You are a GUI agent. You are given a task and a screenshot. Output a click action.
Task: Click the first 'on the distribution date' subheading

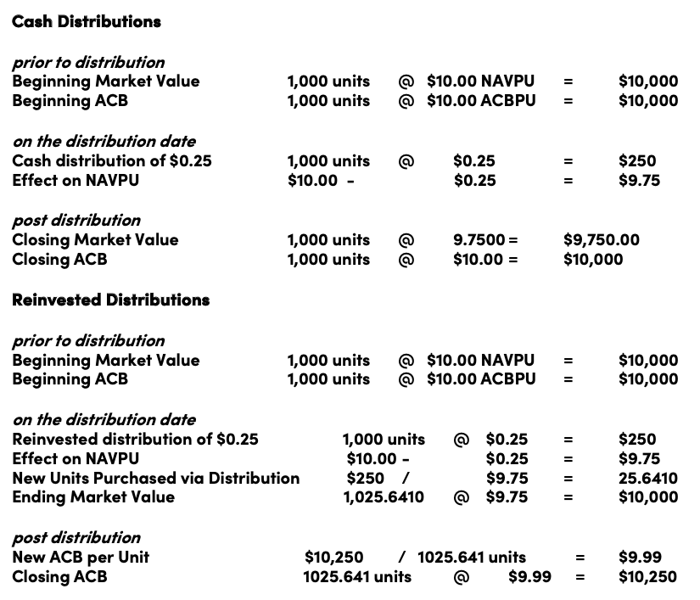point(104,142)
